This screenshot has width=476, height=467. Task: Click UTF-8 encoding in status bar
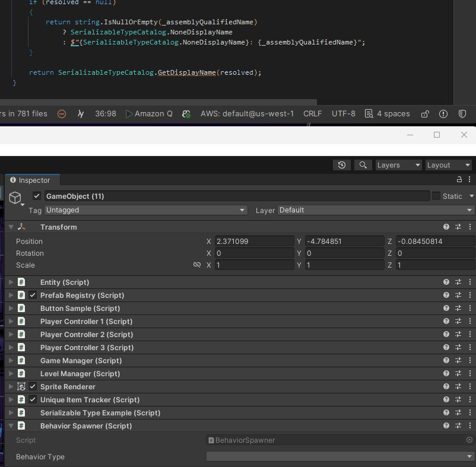tap(343, 113)
